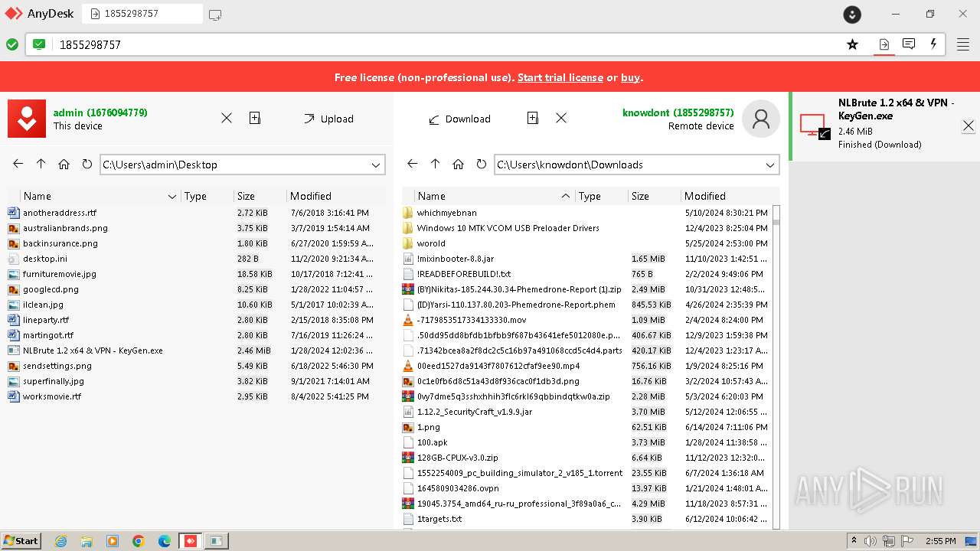Delete selected item in local pane

pyautogui.click(x=227, y=118)
